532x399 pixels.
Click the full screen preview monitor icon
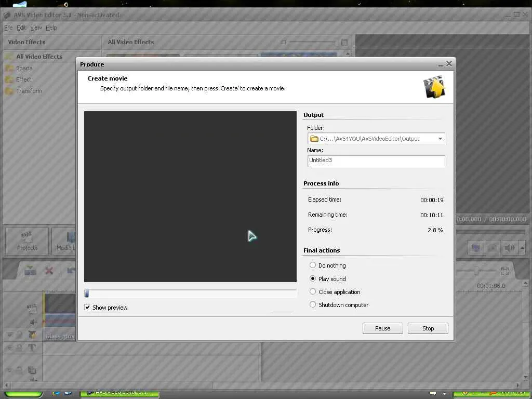[476, 248]
